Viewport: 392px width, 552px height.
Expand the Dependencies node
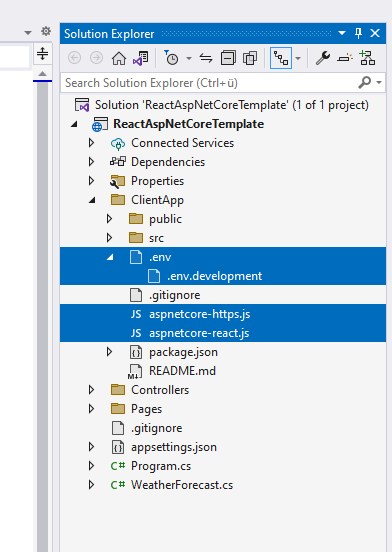(x=91, y=162)
